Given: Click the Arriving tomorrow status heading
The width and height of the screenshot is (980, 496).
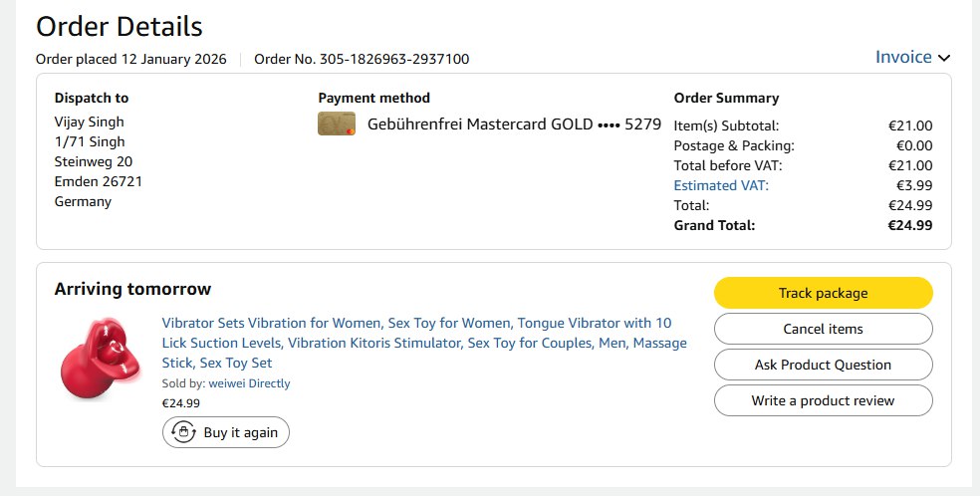Looking at the screenshot, I should 132,290.
